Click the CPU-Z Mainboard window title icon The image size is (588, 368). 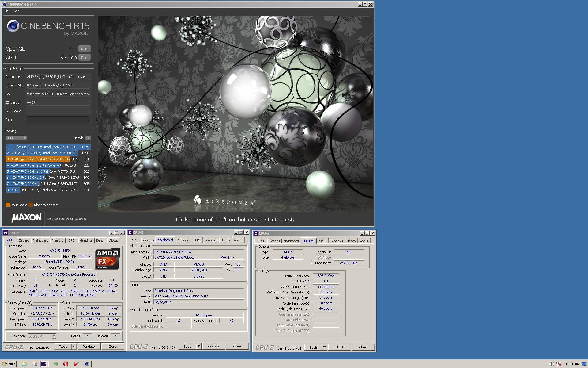tap(130, 232)
